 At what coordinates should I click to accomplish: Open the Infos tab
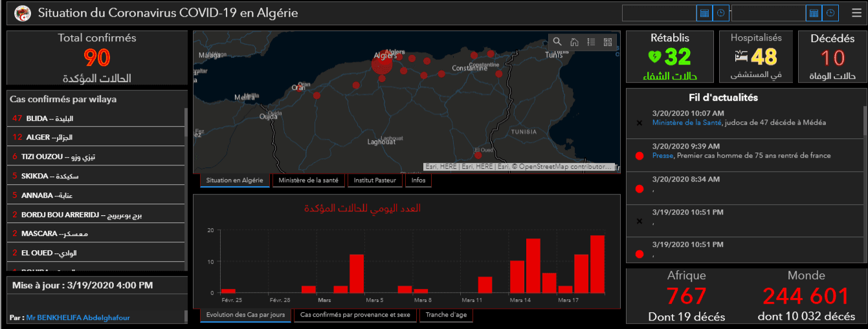pyautogui.click(x=418, y=180)
